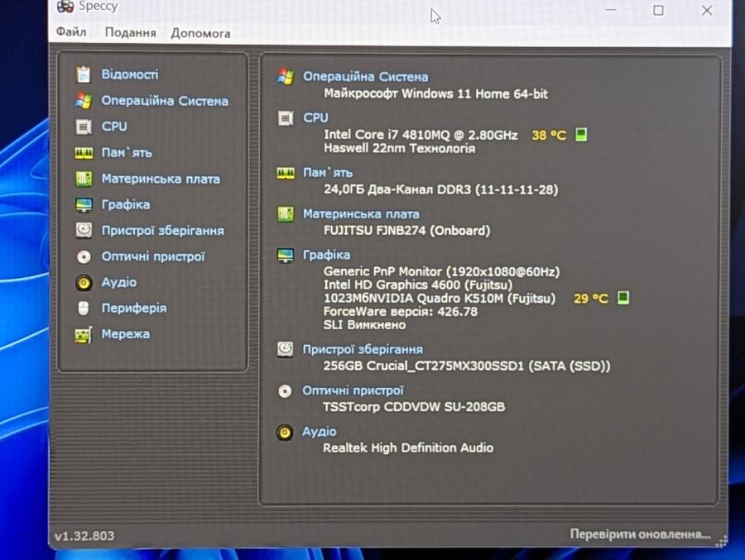The width and height of the screenshot is (745, 560).
Task: Click Пам'ять heading link in summary
Action: (x=328, y=173)
